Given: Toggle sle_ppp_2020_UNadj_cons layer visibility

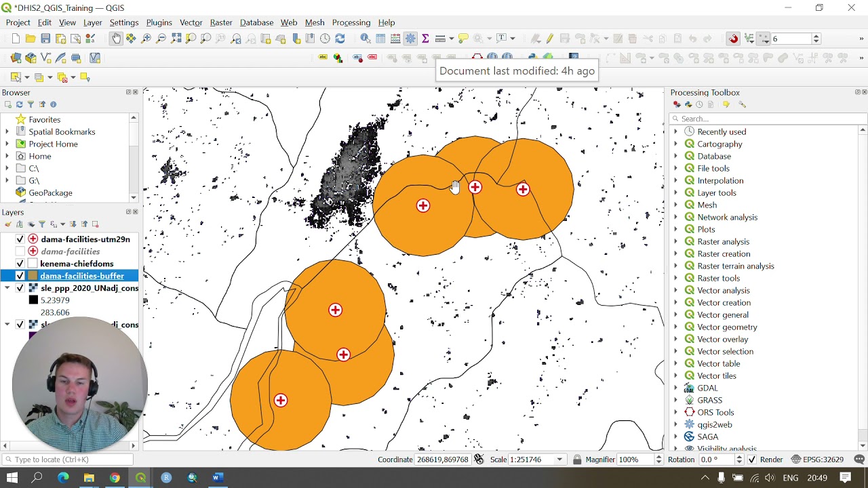Looking at the screenshot, I should (20, 288).
